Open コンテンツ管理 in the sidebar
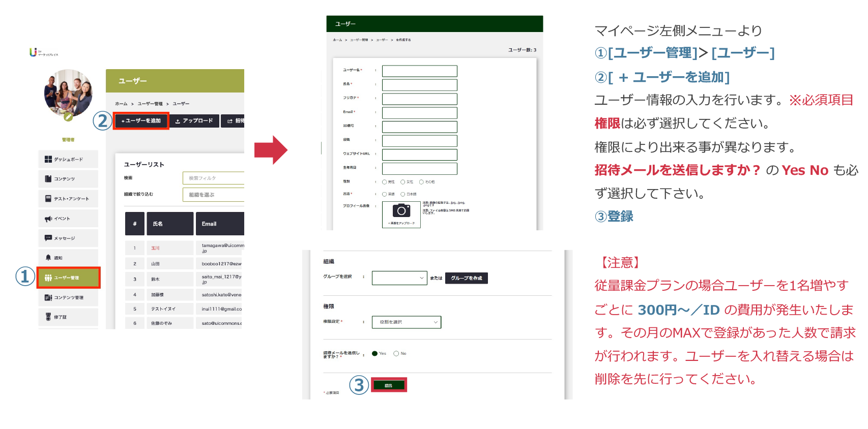Viewport: 868px width, 429px height. [x=68, y=297]
